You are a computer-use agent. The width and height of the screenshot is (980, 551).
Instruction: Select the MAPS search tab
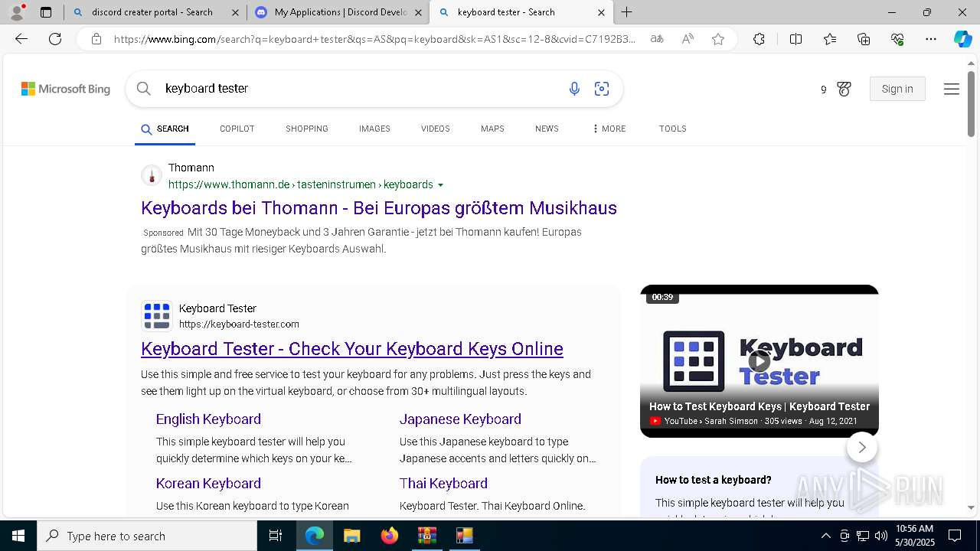pyautogui.click(x=492, y=129)
